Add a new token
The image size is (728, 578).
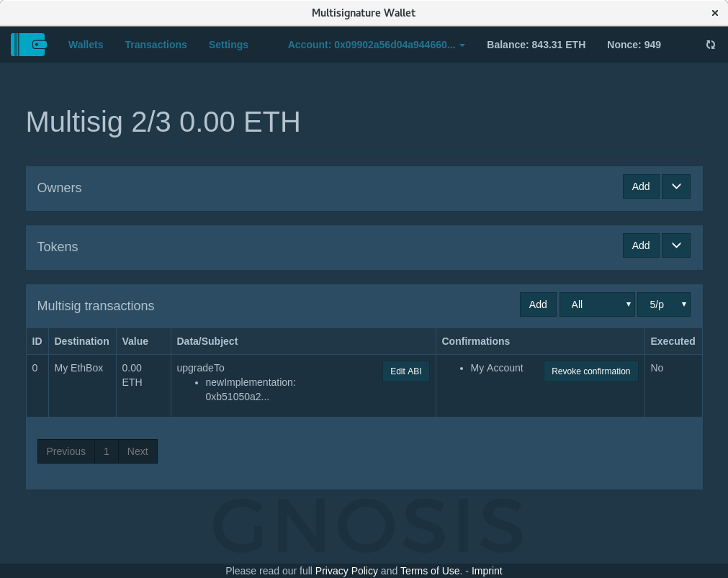[641, 245]
